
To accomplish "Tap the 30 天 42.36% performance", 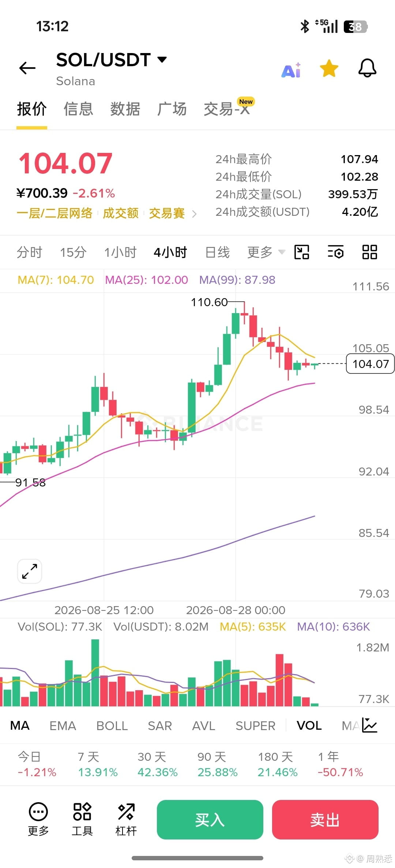I will 158,764.
